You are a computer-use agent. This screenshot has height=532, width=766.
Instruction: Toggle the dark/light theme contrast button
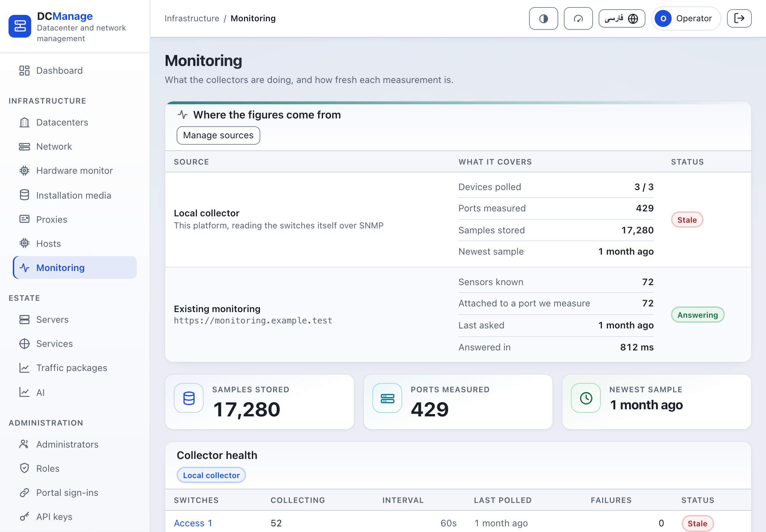[543, 18]
